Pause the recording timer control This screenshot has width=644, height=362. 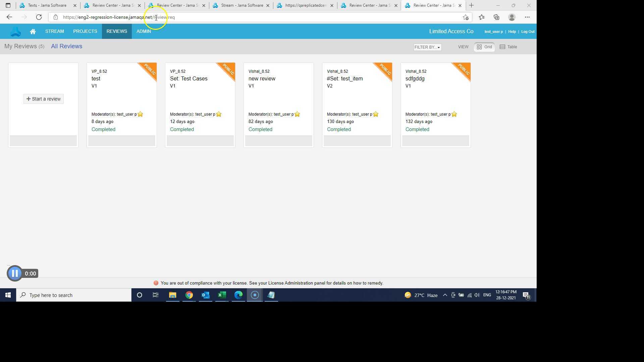(14, 273)
